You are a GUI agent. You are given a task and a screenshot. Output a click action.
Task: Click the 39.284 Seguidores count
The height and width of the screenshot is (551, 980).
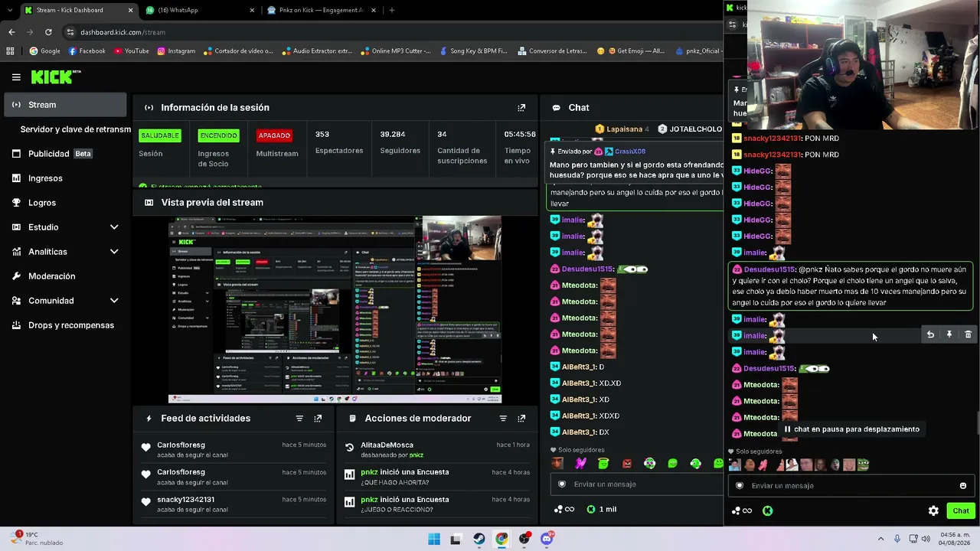click(393, 135)
